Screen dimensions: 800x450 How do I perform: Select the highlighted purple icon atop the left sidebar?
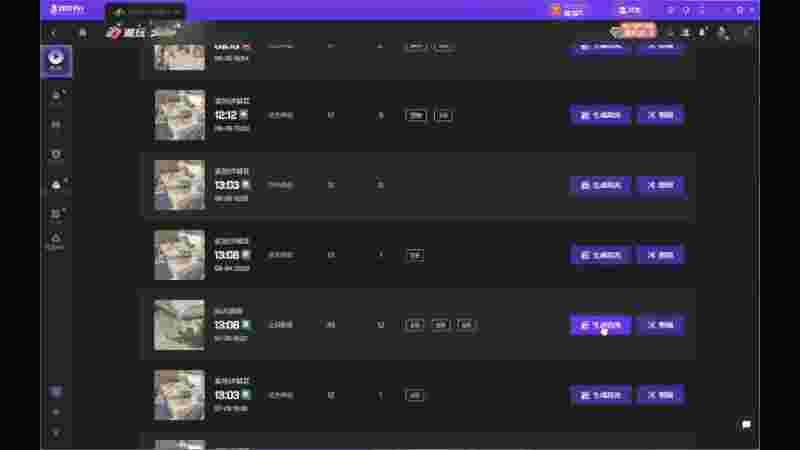(x=56, y=61)
